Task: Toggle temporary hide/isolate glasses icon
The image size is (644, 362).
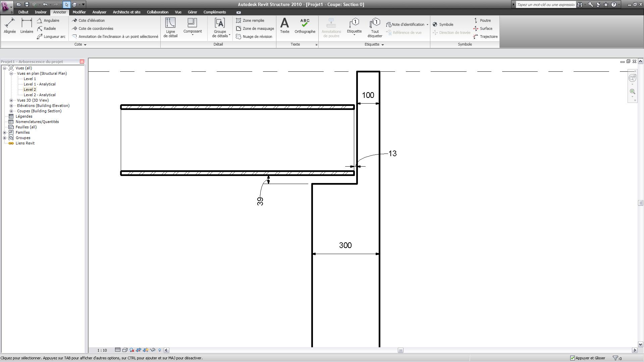Action: pos(153,350)
